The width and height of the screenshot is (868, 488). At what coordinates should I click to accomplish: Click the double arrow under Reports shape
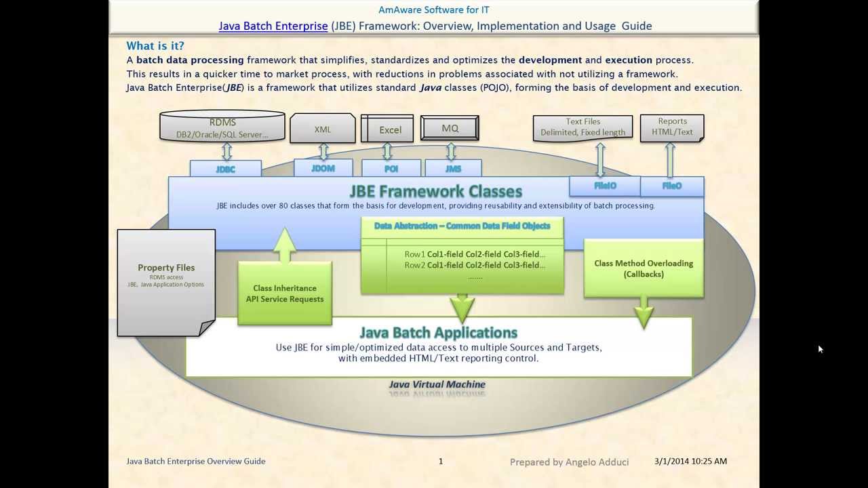click(x=670, y=159)
